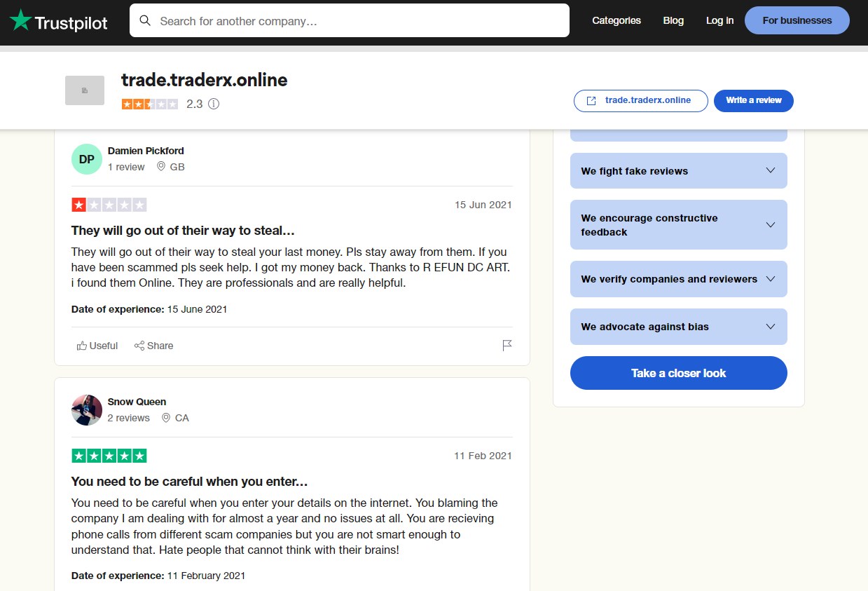868x591 pixels.
Task: Click the Log in link
Action: click(719, 20)
